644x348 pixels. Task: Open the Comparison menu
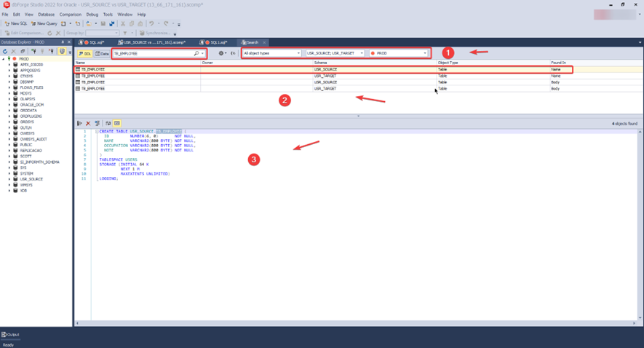71,14
